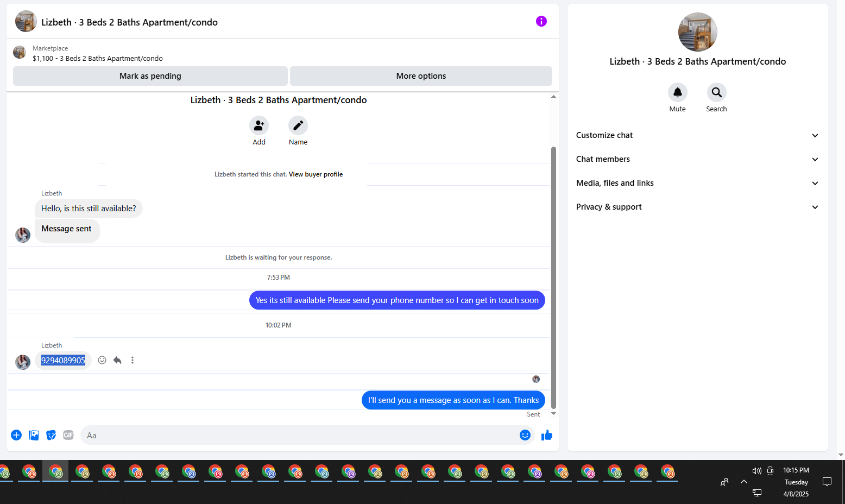The width and height of the screenshot is (845, 504).
Task: Click 'Hello, is this still available?' message
Action: coord(89,209)
